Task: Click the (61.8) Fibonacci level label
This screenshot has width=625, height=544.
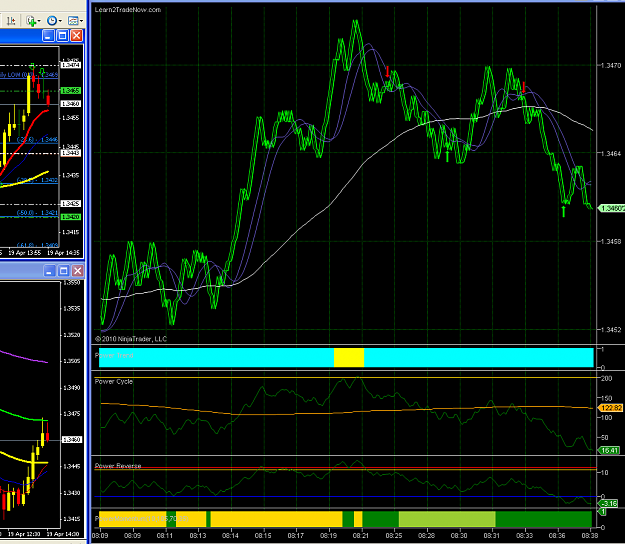Action: 37,245
